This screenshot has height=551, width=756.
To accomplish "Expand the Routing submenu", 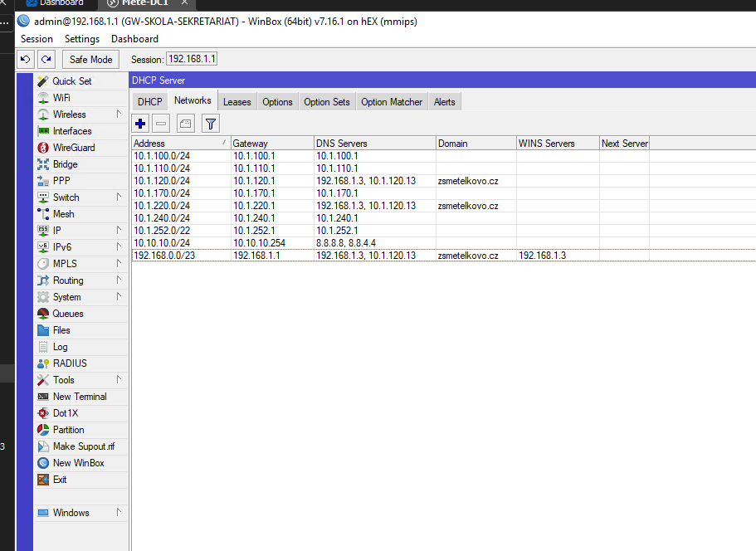I will pos(67,280).
